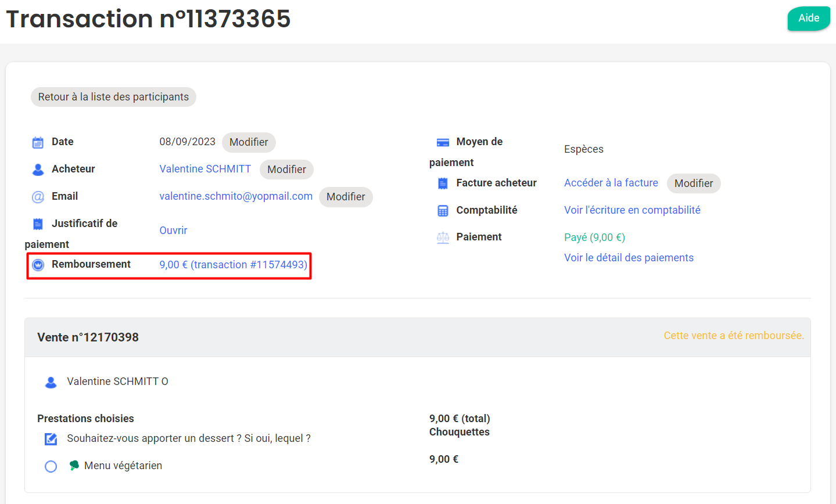
Task: Click the calendar icon beside Date
Action: click(x=38, y=142)
